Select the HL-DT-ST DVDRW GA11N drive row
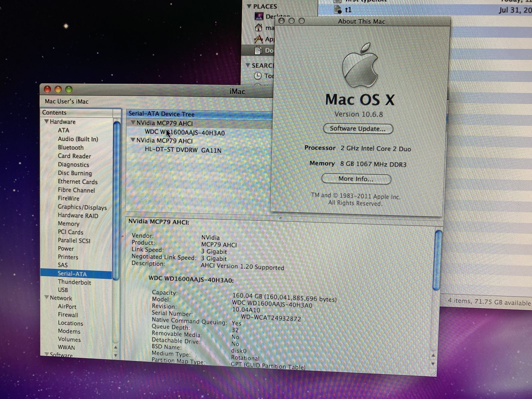 tap(183, 150)
